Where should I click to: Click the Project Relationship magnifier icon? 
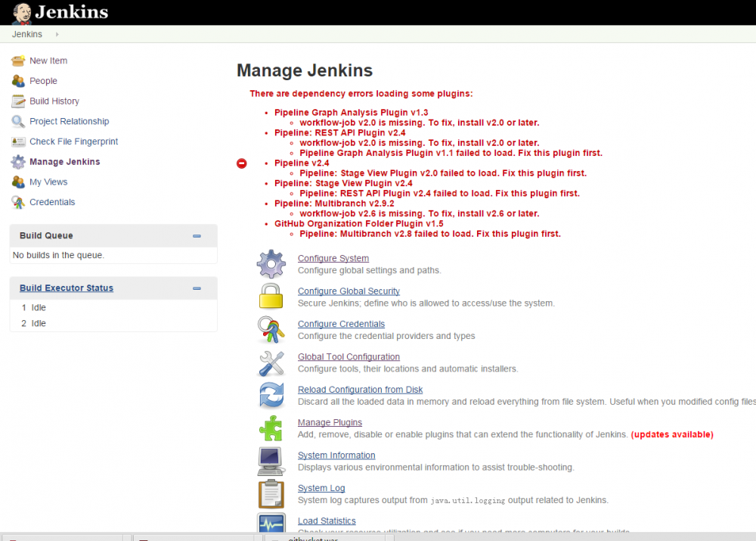(x=18, y=122)
